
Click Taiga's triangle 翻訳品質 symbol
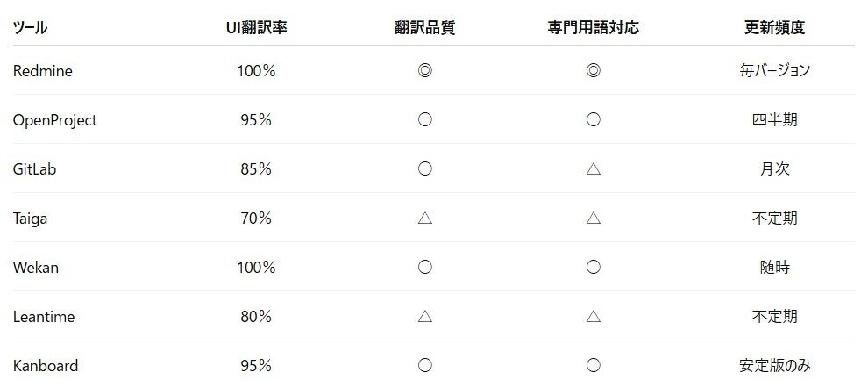pos(425,219)
